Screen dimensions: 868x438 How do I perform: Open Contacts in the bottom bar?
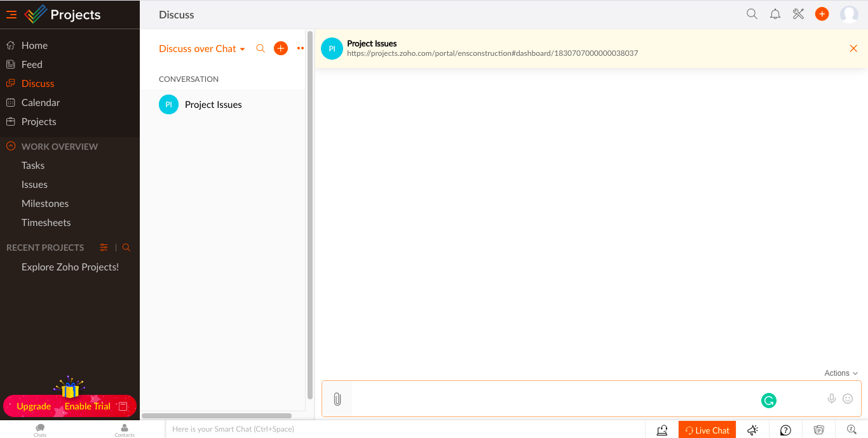click(125, 430)
